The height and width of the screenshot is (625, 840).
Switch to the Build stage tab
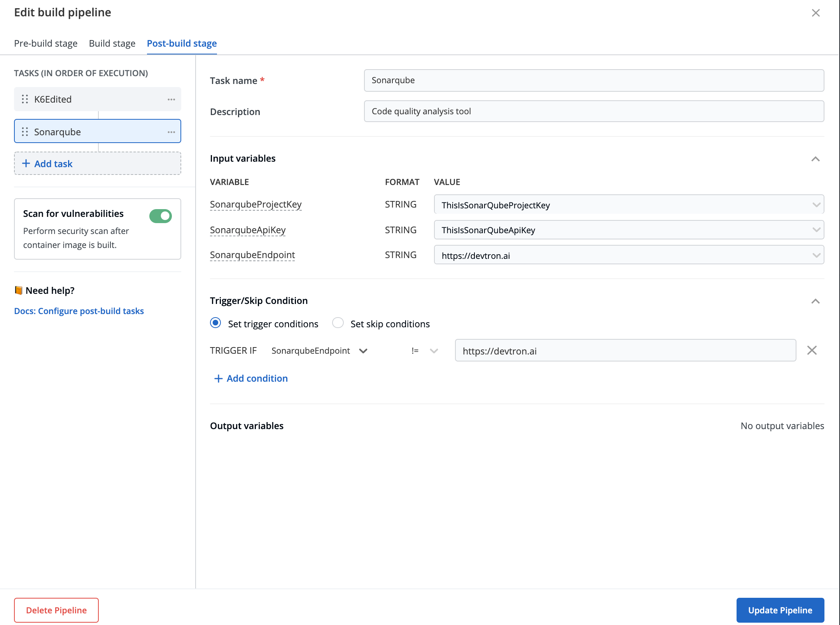click(x=112, y=43)
